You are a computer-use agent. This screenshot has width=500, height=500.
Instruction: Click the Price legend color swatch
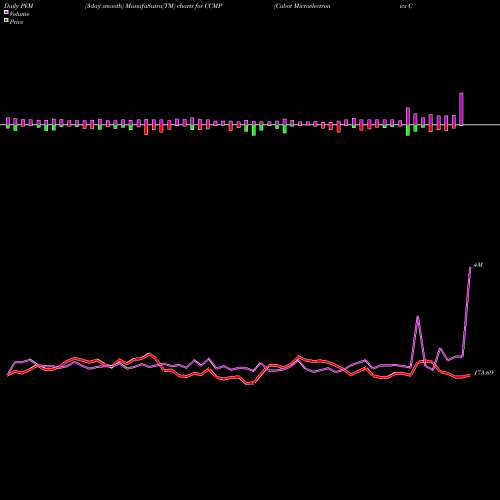coord(6,21)
